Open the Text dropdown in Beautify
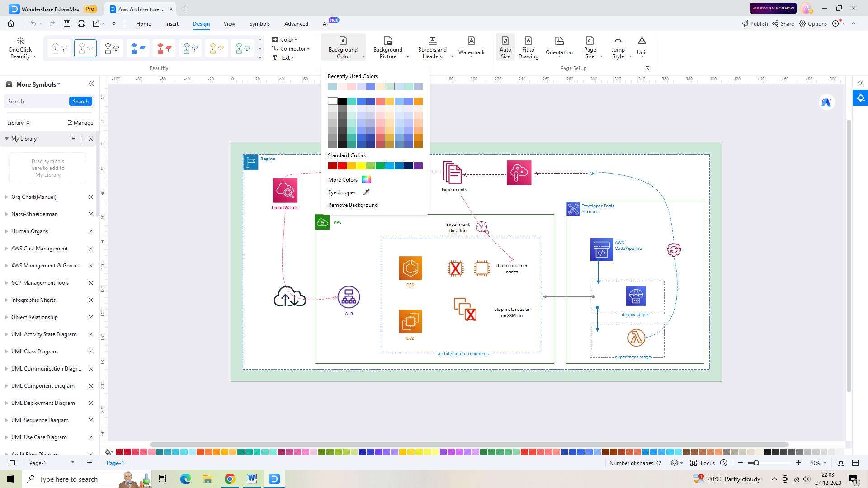Viewport: 868px width, 488px height. [283, 58]
